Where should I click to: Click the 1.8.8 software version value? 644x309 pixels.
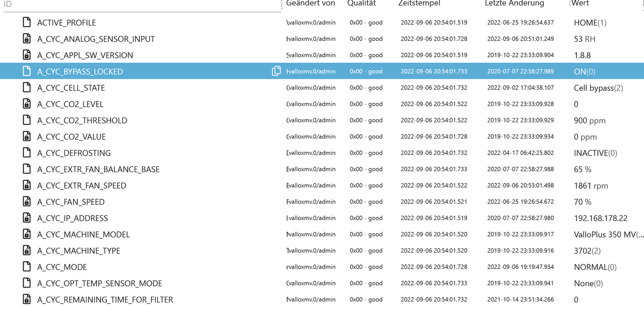click(582, 55)
